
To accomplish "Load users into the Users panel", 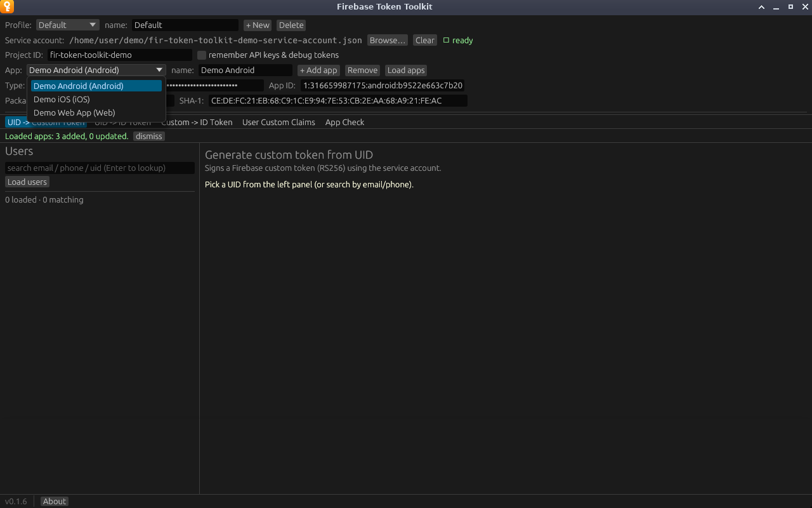I will point(27,182).
